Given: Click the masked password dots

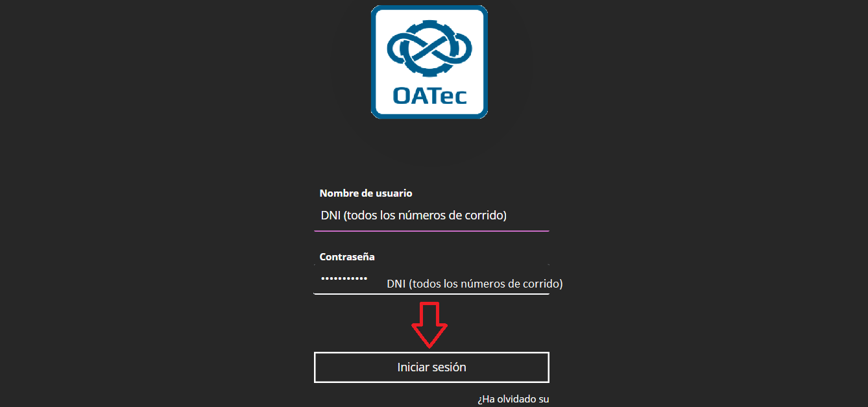Looking at the screenshot, I should [x=344, y=278].
